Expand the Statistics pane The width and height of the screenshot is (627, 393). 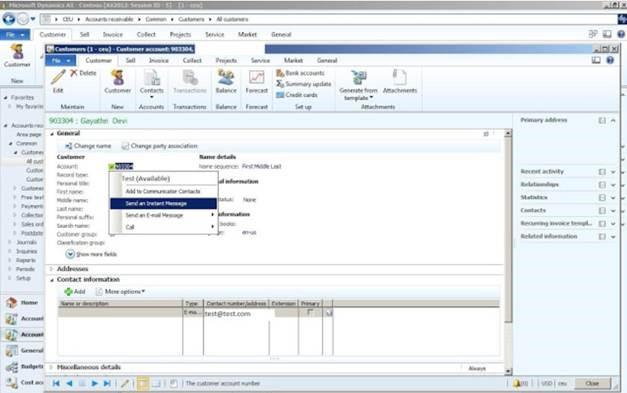click(x=613, y=197)
